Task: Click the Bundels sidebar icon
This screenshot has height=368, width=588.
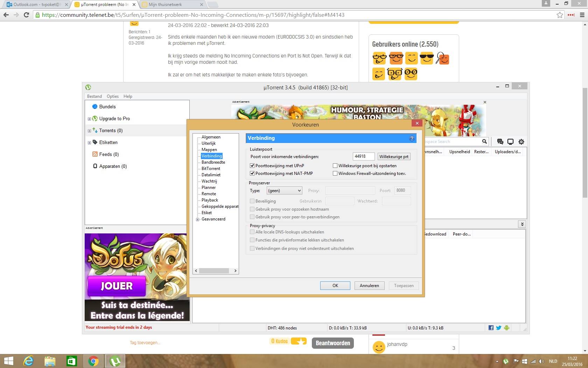Action: [94, 107]
